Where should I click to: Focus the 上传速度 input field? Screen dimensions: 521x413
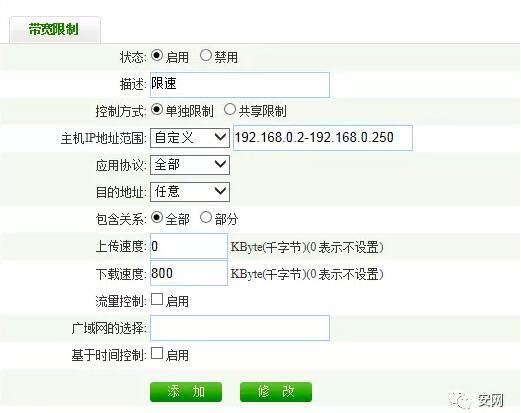189,246
